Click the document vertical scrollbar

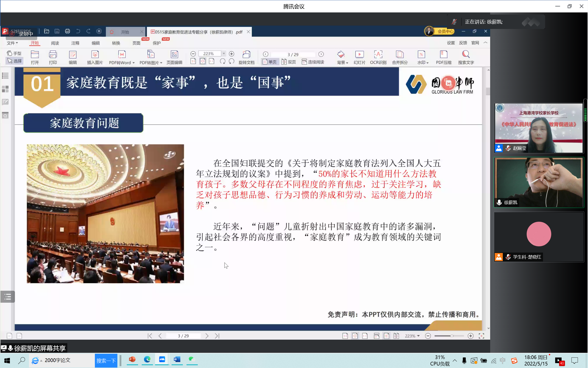488,91
